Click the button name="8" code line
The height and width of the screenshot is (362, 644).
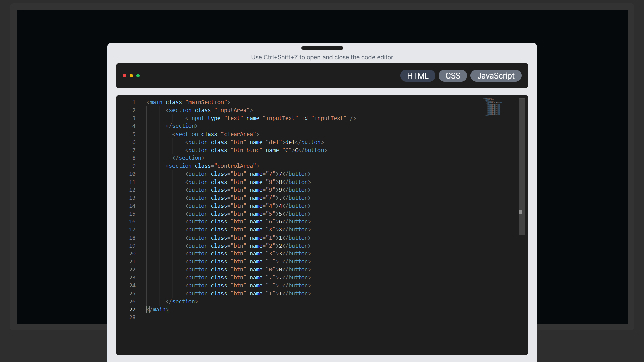point(248,182)
